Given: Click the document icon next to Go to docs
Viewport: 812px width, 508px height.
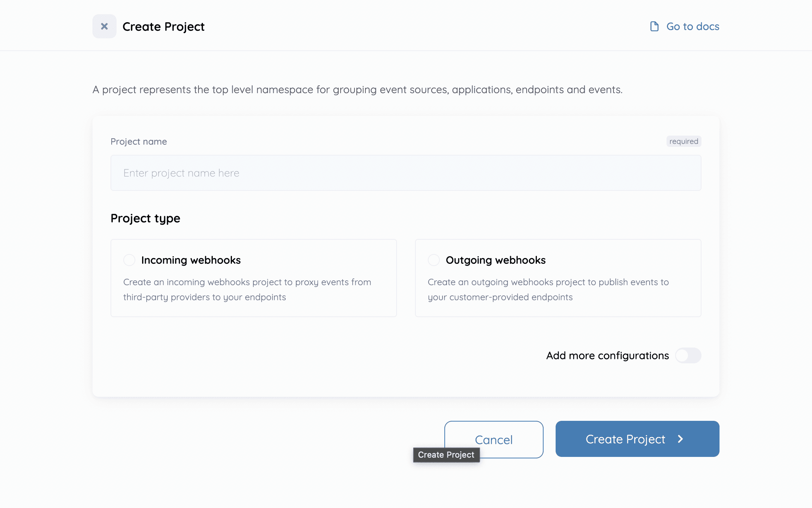Looking at the screenshot, I should coord(654,26).
